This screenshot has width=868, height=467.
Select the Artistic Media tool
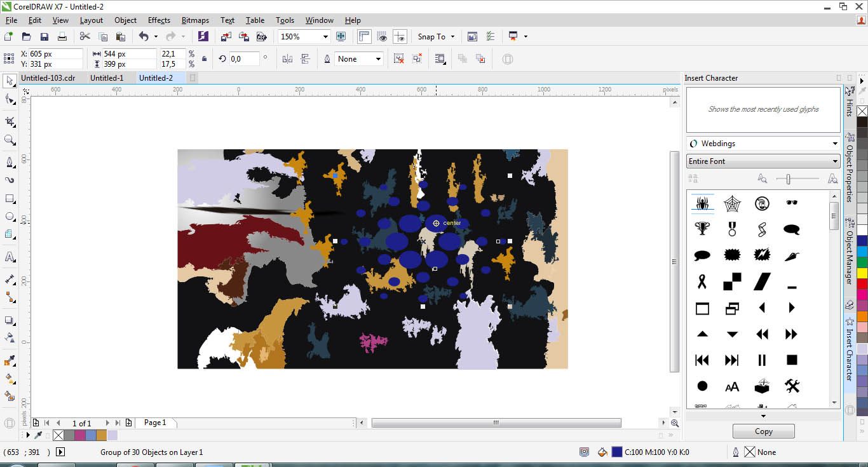(x=10, y=180)
